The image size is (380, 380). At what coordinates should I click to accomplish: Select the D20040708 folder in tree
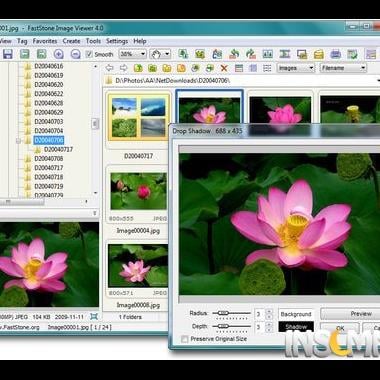(49, 158)
